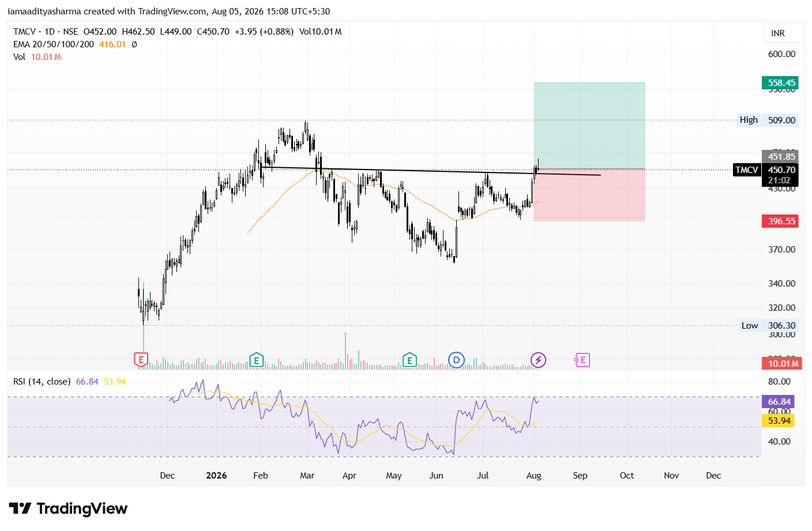The image size is (812, 531).
Task: Click the red E earnings marker
Action: tap(141, 360)
